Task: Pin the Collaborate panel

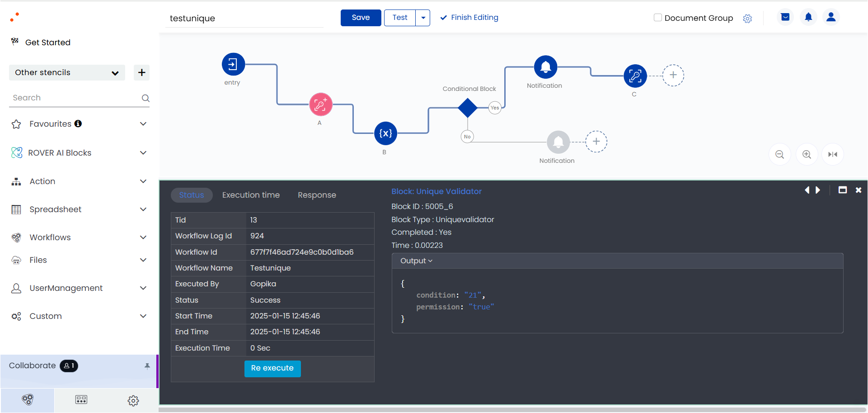Action: [147, 366]
